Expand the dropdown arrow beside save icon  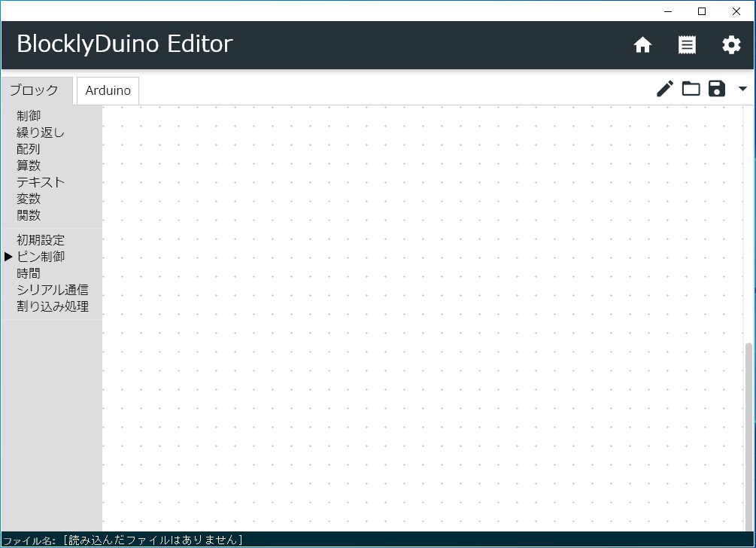(742, 89)
